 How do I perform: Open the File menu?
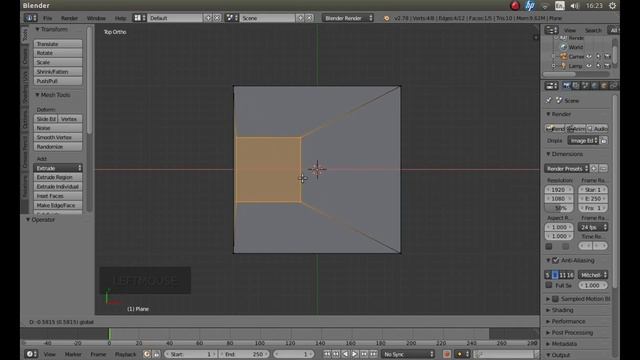click(48, 18)
